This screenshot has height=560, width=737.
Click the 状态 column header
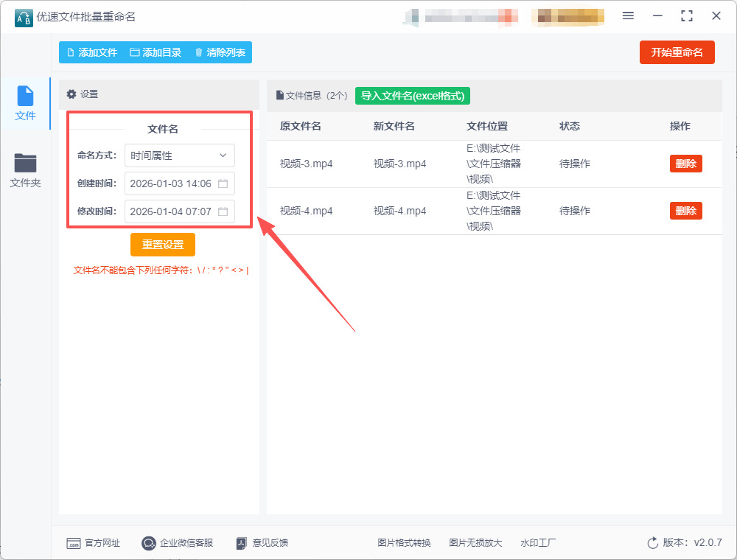click(570, 127)
